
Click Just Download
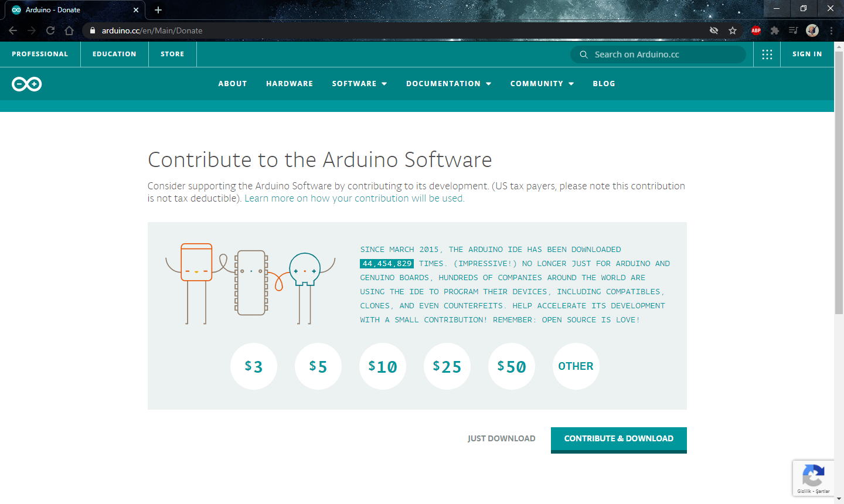502,438
